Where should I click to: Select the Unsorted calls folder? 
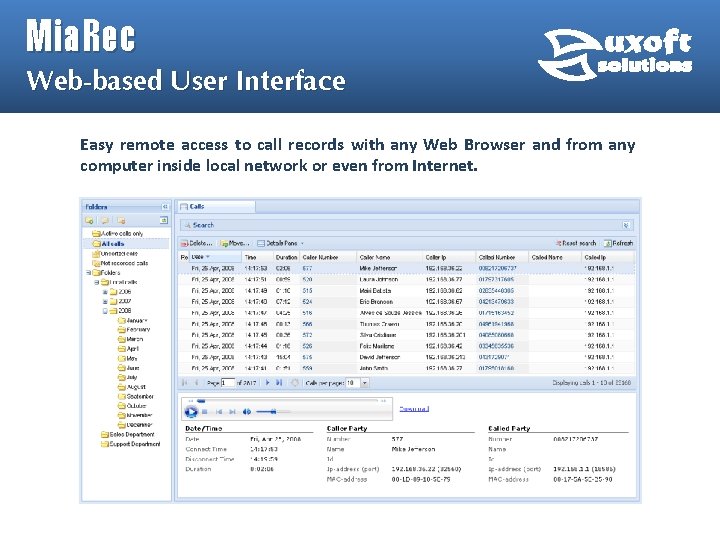coord(115,253)
